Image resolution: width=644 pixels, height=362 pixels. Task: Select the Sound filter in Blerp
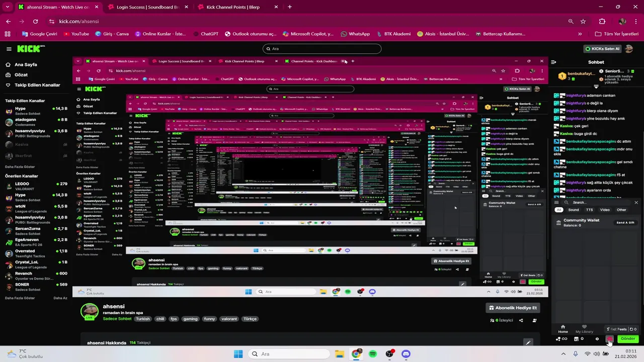click(x=574, y=210)
